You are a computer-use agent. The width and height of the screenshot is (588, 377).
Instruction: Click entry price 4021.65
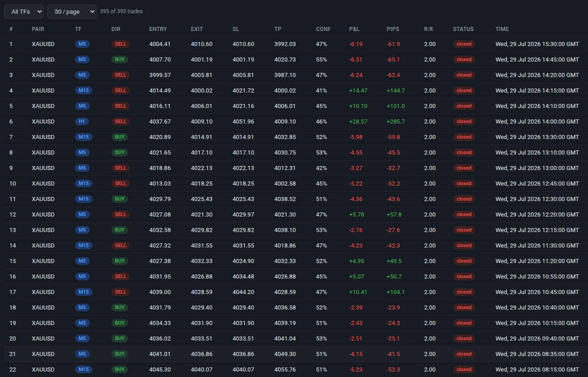160,153
